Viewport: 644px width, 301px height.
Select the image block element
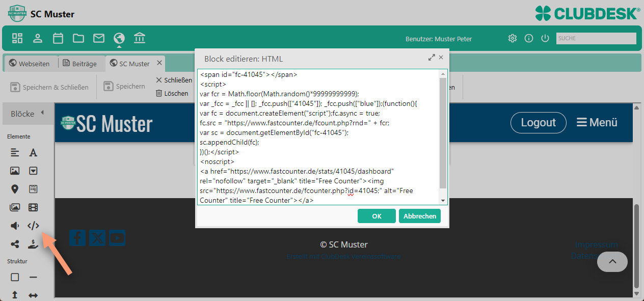(15, 171)
